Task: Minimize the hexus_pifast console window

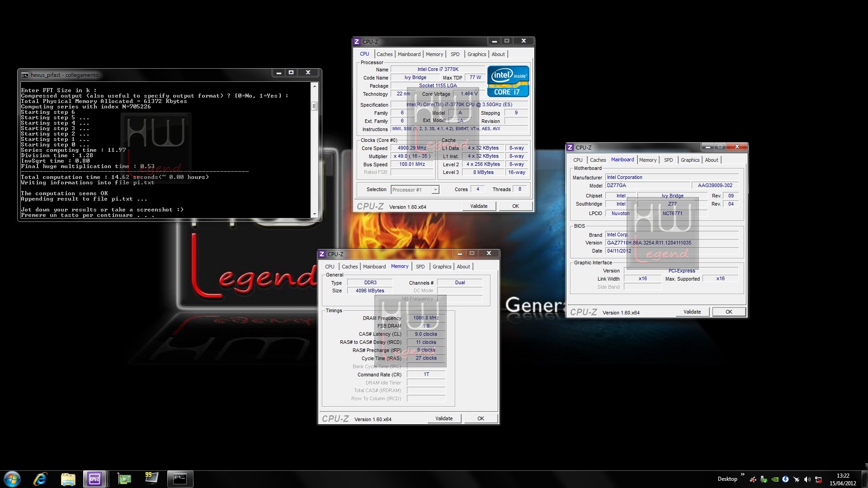Action: pos(279,72)
